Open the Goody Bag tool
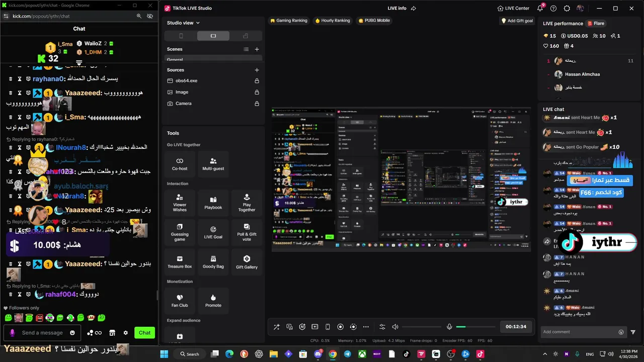The width and height of the screenshot is (644, 362). [x=213, y=262]
